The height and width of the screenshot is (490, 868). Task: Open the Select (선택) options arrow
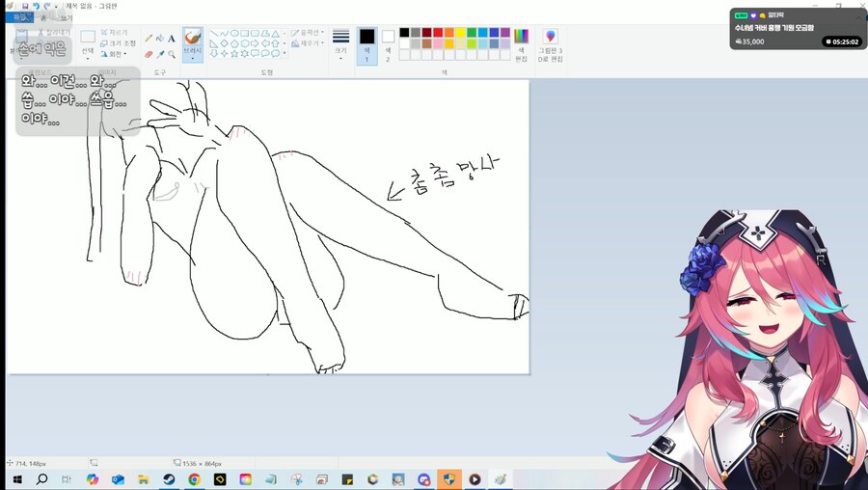point(88,58)
